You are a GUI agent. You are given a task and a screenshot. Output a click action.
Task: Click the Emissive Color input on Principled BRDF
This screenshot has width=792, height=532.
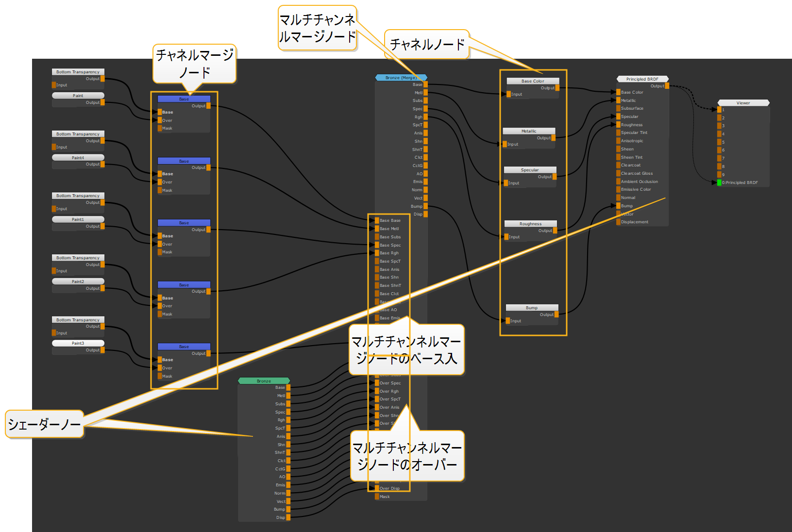(x=618, y=189)
